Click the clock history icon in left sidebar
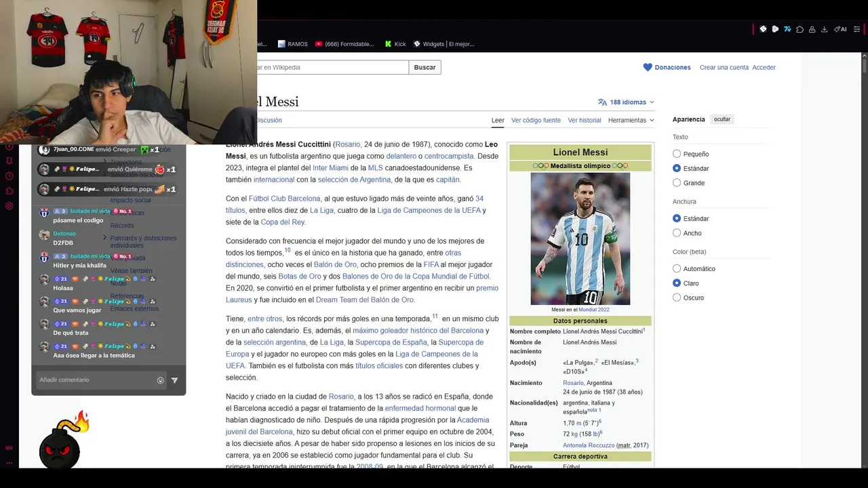 9,176
